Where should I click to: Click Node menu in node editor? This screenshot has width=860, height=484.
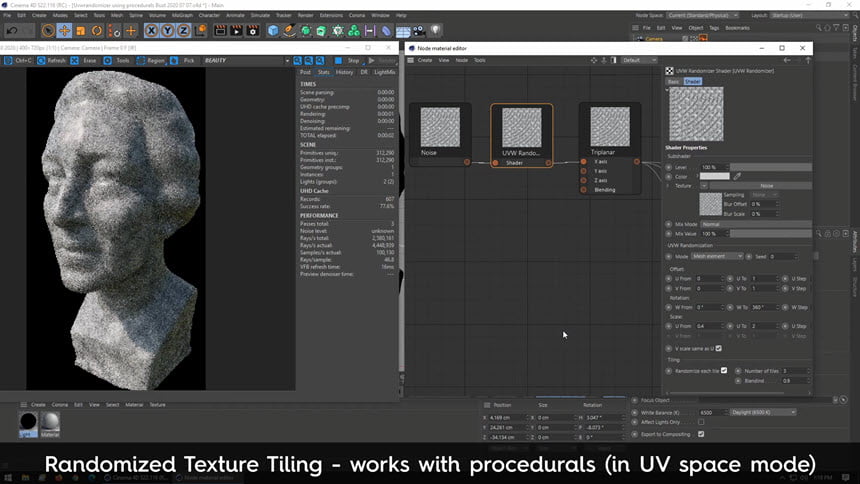pos(462,60)
